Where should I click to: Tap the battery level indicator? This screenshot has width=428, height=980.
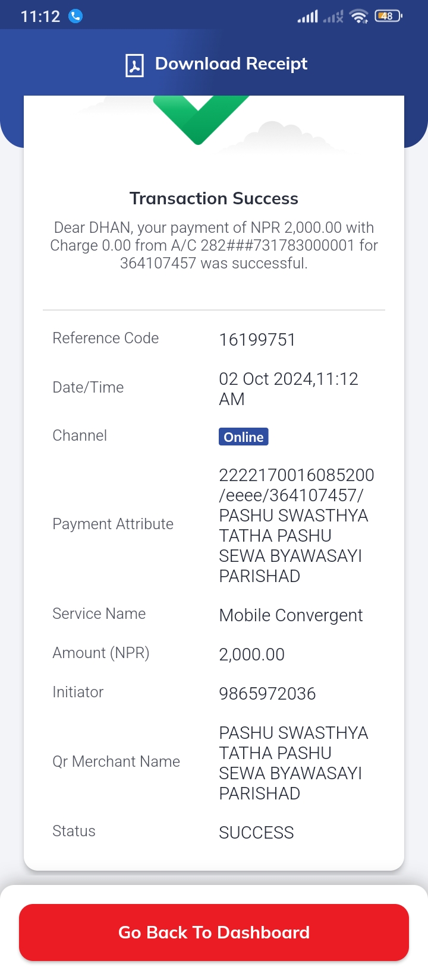pos(388,16)
